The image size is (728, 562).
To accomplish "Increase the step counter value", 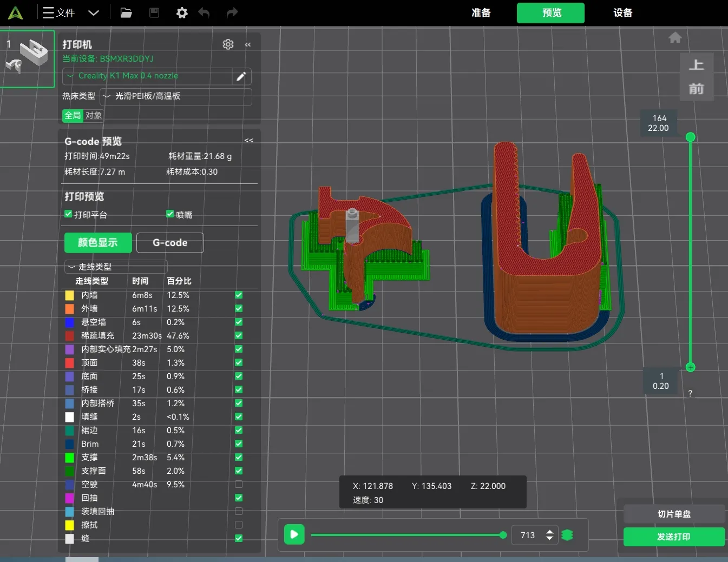I will tap(550, 532).
